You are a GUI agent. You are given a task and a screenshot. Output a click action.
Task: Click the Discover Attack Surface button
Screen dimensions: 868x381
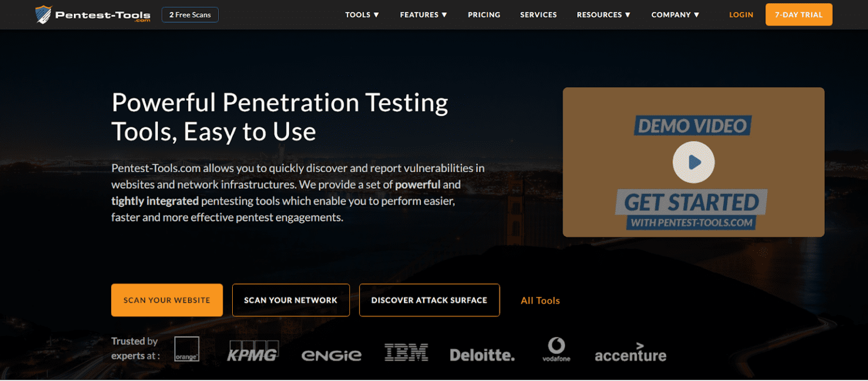pyautogui.click(x=429, y=300)
